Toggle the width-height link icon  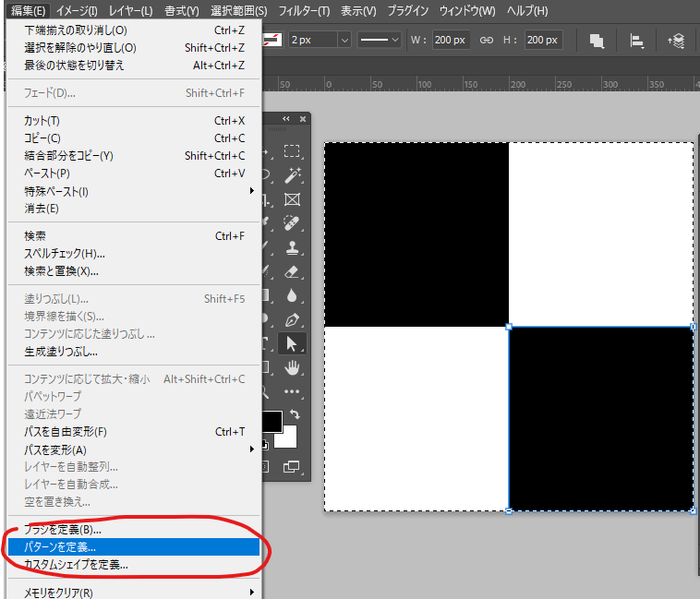click(x=487, y=41)
